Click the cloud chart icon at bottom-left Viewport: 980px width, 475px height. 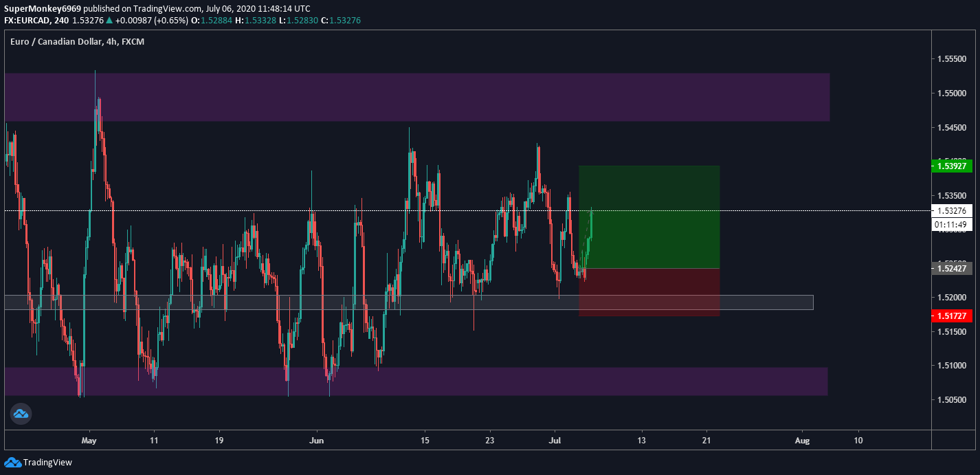coord(21,413)
